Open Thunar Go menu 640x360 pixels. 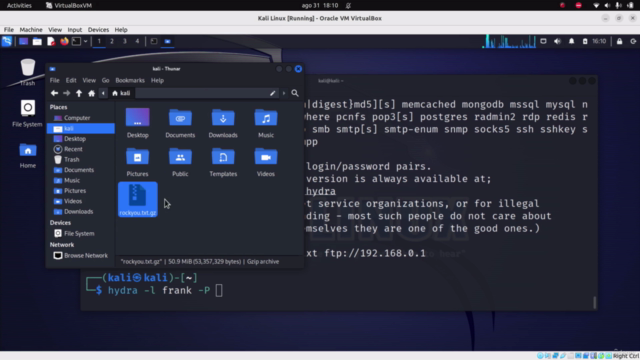point(106,80)
